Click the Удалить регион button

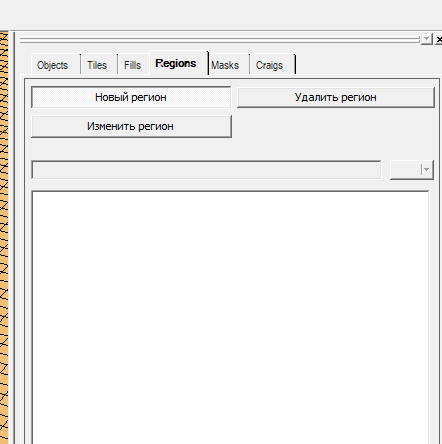(336, 97)
